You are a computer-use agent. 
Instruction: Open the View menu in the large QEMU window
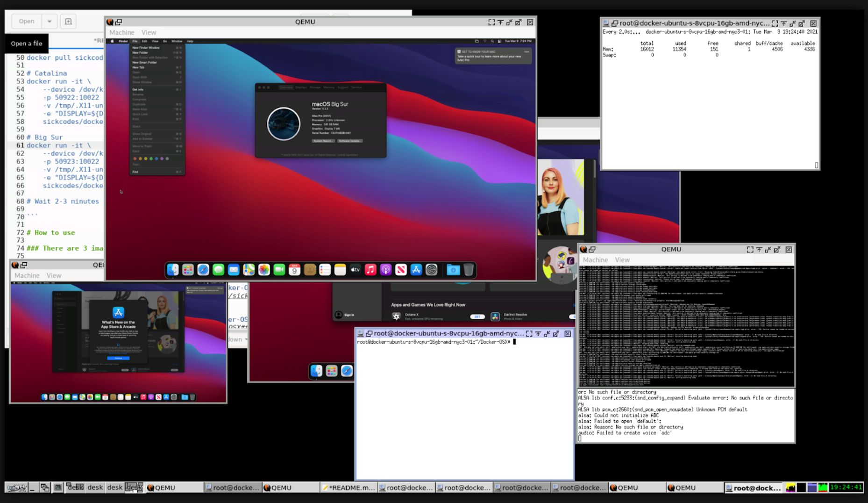(x=149, y=32)
